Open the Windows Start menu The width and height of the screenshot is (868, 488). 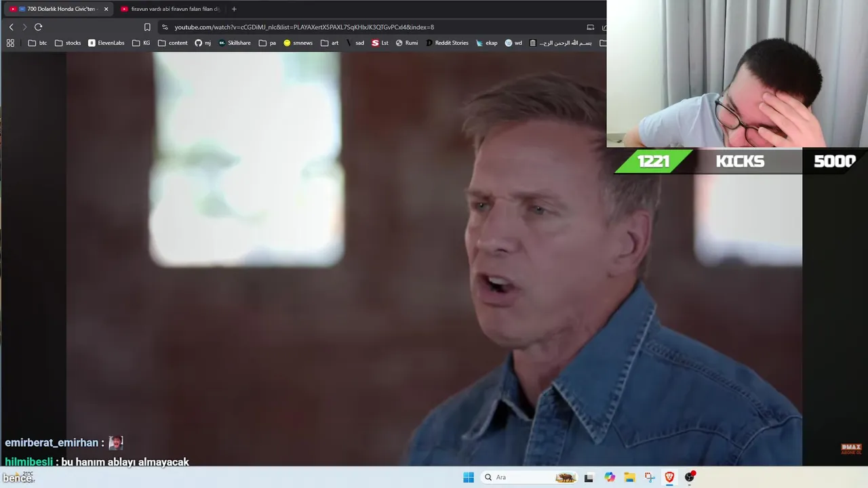(468, 477)
